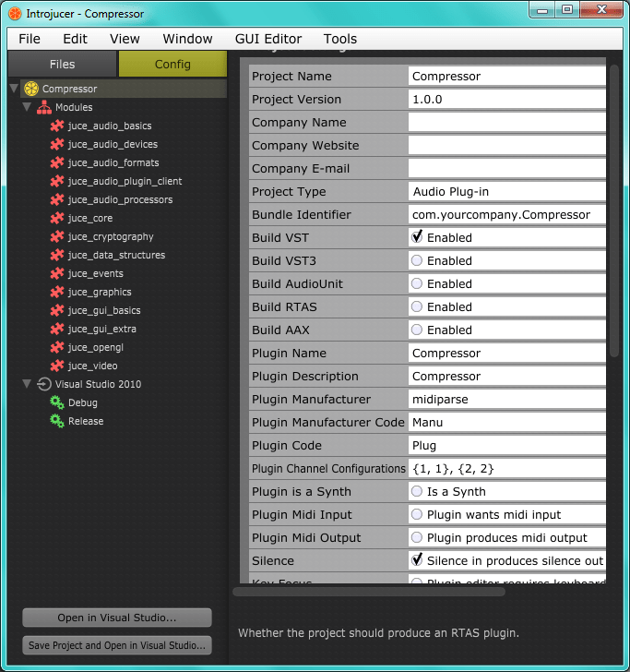Open the View menu
630x672 pixels.
tap(125, 39)
